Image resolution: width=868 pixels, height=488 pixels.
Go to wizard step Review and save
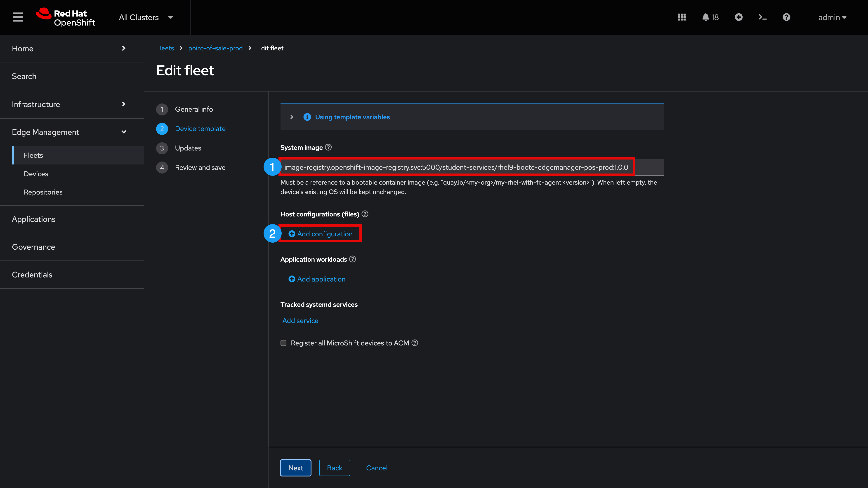[191, 167]
